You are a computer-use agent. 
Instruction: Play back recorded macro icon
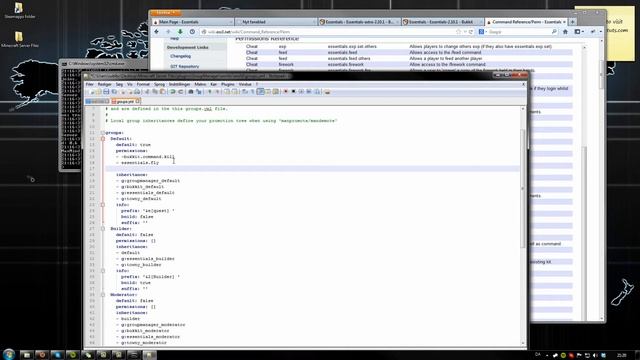point(301,91)
